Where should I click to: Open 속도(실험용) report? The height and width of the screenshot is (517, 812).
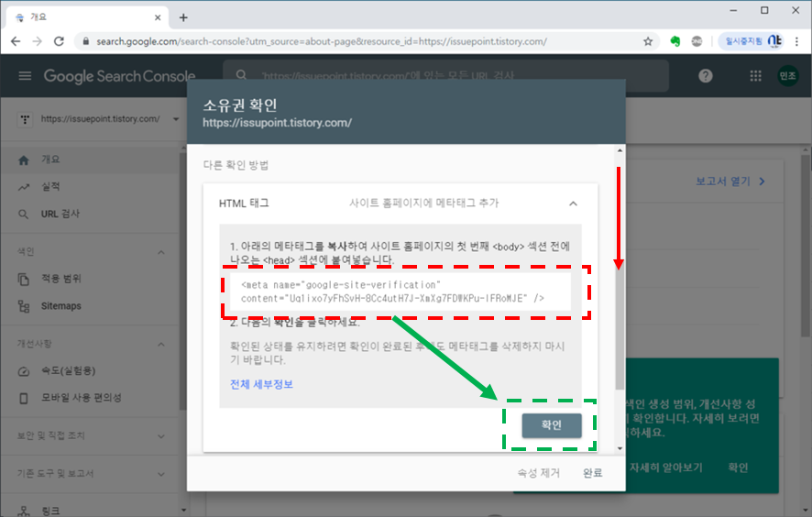click(x=90, y=371)
